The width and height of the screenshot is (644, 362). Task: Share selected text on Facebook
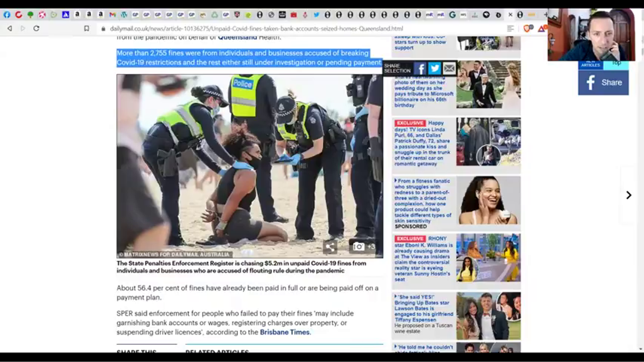tap(420, 68)
